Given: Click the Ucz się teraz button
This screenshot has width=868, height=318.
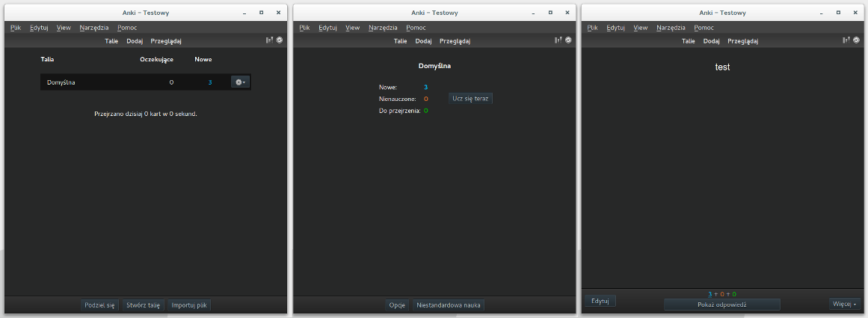Looking at the screenshot, I should (470, 99).
